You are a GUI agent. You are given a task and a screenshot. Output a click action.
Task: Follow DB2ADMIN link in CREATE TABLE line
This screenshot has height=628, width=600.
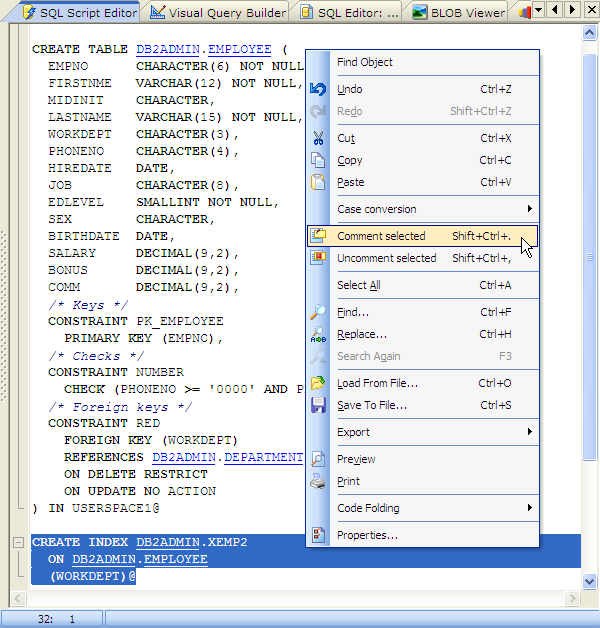click(x=168, y=49)
